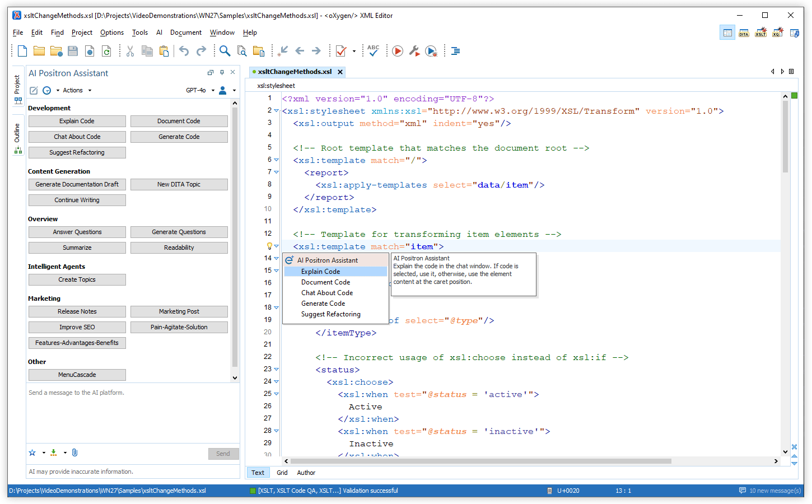812x504 pixels.
Task: Close the xsltChangeMethods.xsl editor tab
Action: point(340,72)
